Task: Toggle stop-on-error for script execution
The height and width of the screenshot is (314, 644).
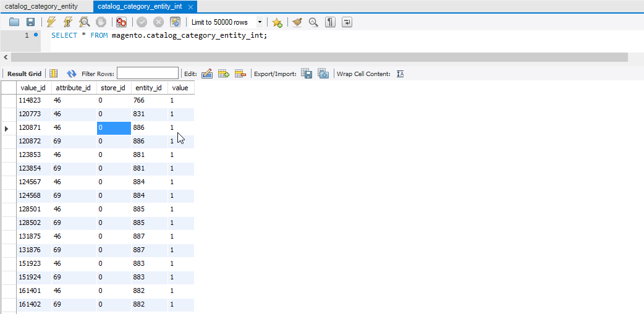Action: click(122, 22)
